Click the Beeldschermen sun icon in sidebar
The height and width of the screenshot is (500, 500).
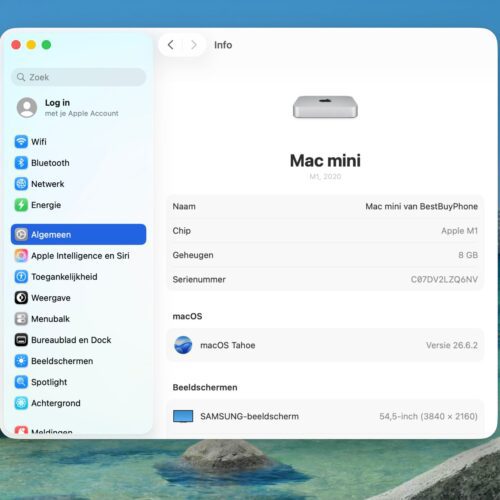click(21, 361)
